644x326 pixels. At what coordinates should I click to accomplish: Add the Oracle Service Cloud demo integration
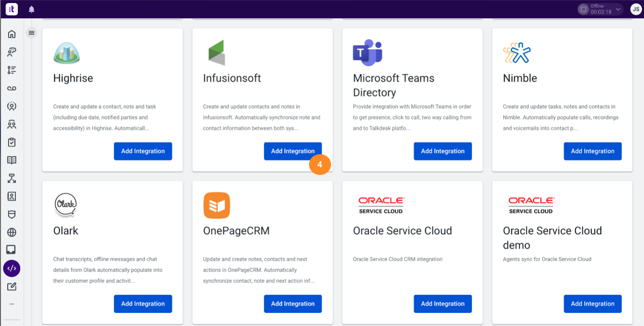pyautogui.click(x=592, y=304)
